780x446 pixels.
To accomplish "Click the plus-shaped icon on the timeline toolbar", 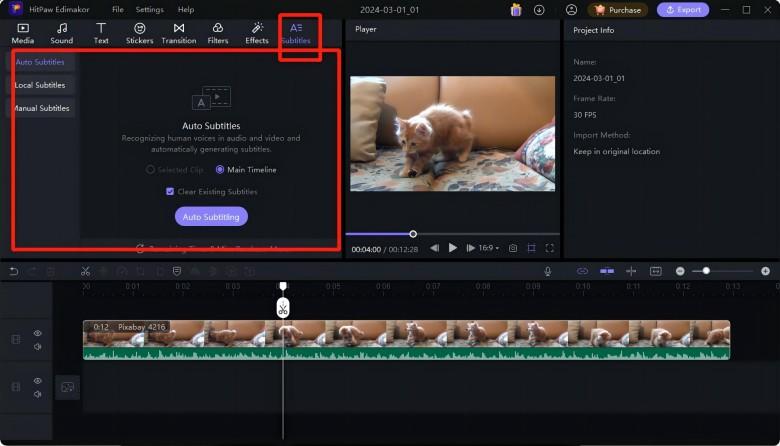I will pyautogui.click(x=631, y=271).
